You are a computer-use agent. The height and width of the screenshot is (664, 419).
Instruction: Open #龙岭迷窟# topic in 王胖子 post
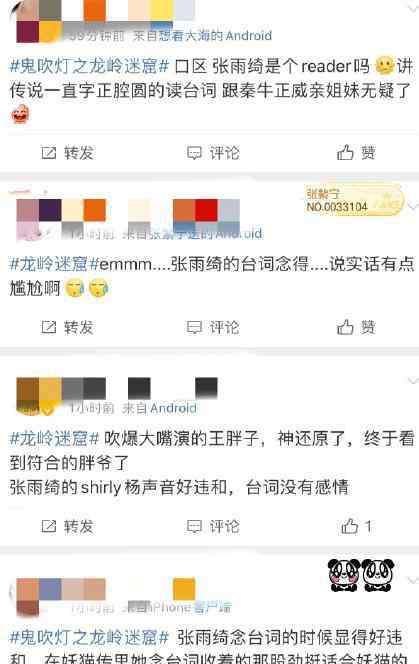click(54, 438)
